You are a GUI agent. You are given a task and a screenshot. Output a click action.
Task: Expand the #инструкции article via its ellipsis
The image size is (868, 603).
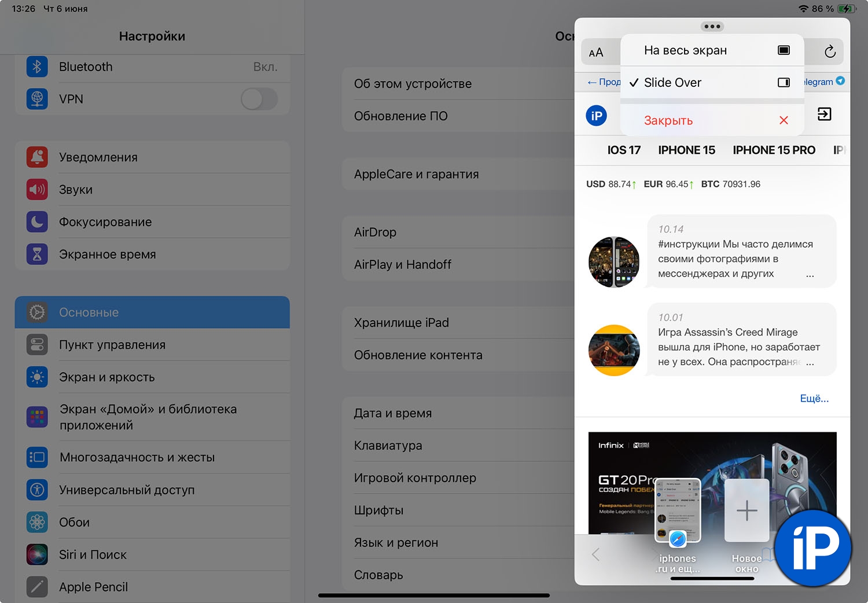(810, 275)
